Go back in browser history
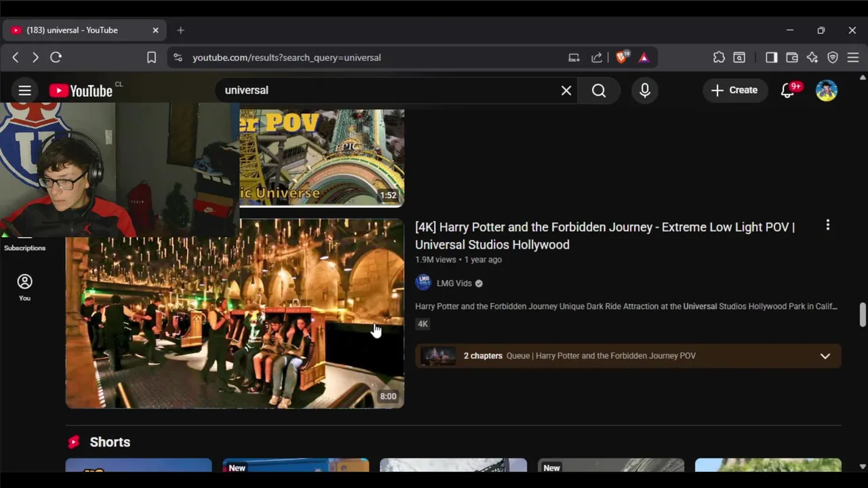Screen dimensions: 868x488 pos(16,58)
